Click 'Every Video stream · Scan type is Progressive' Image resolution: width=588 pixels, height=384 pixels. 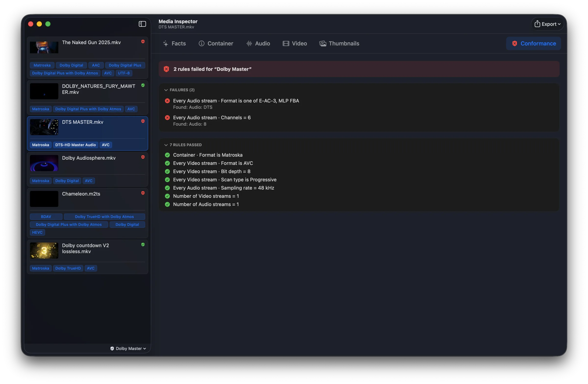click(x=225, y=180)
